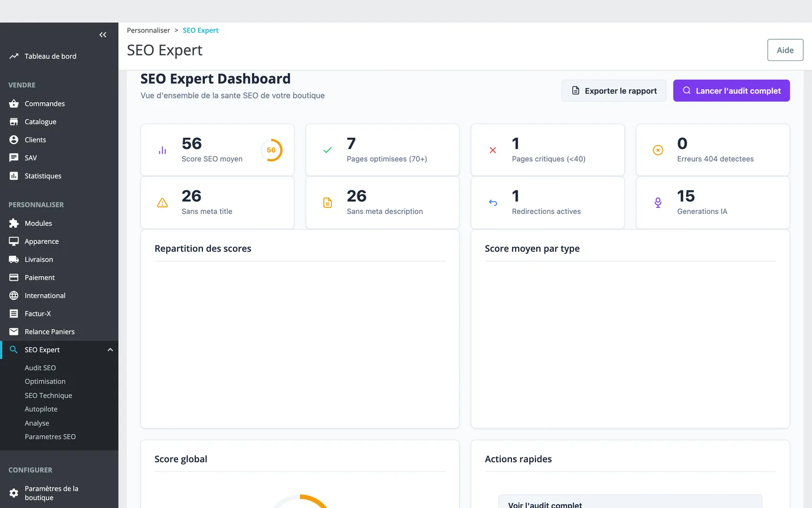812x508 pixels.
Task: Launch the full audit with Lancer l'audit complet
Action: click(731, 91)
